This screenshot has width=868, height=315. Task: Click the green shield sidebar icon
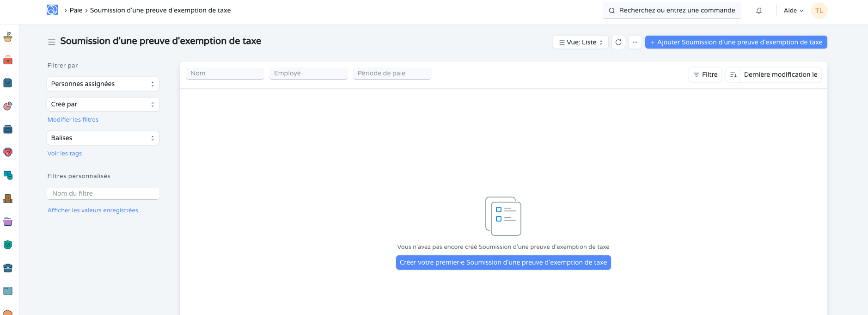point(8,245)
